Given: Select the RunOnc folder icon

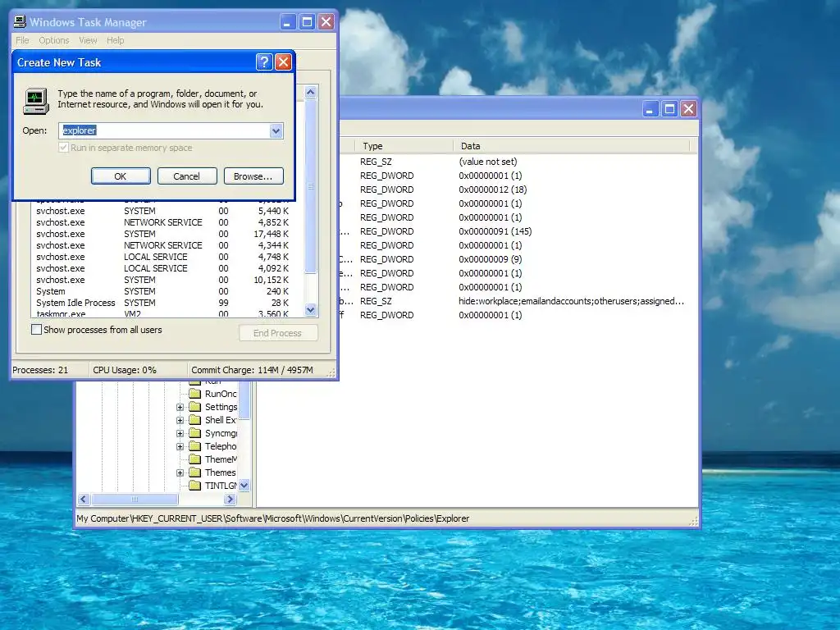Looking at the screenshot, I should (x=195, y=394).
